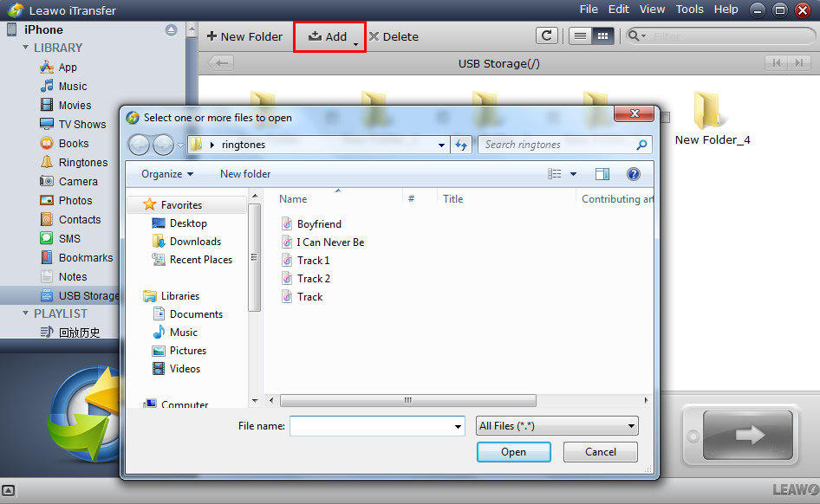The image size is (820, 504).
Task: Click the change view icon in dialog
Action: pyautogui.click(x=555, y=174)
